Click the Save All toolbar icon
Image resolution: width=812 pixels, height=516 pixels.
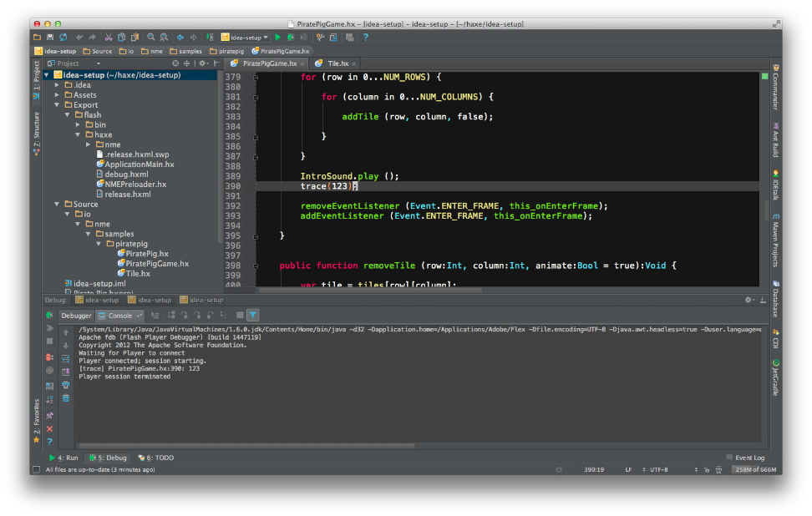[x=50, y=38]
